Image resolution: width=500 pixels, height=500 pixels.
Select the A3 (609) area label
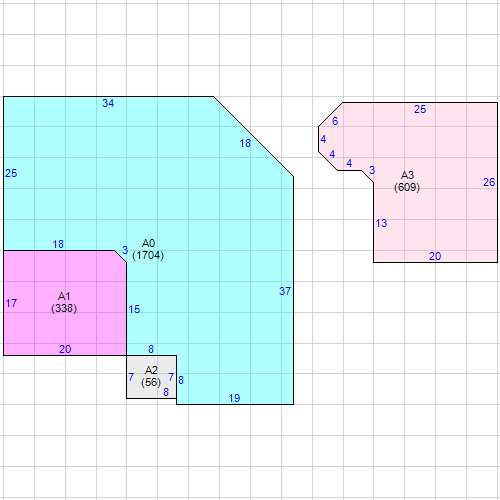(x=407, y=181)
